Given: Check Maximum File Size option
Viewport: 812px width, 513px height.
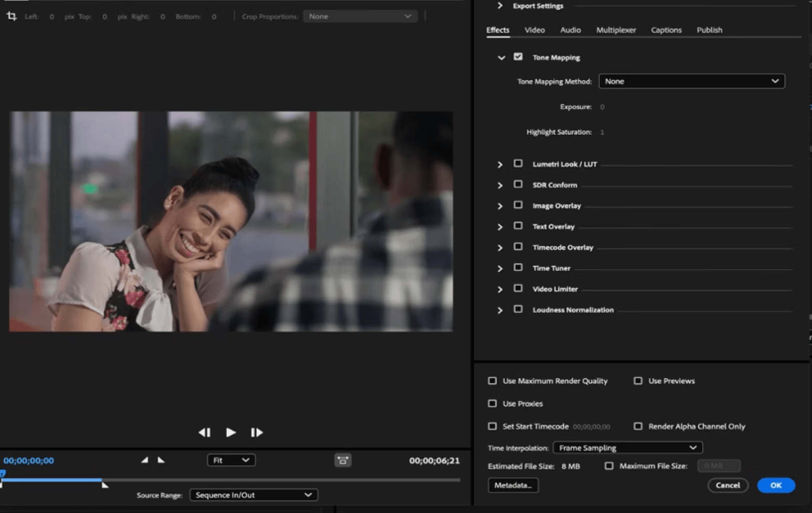Looking at the screenshot, I should pos(609,466).
